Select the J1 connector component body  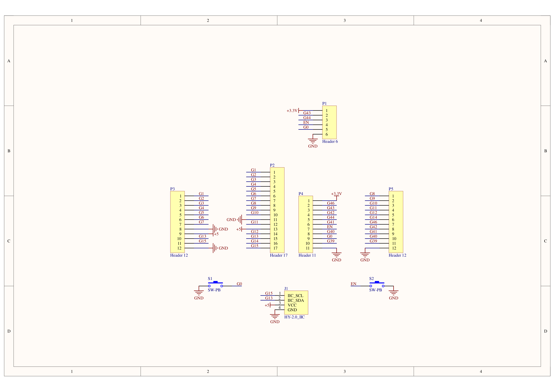296,303
